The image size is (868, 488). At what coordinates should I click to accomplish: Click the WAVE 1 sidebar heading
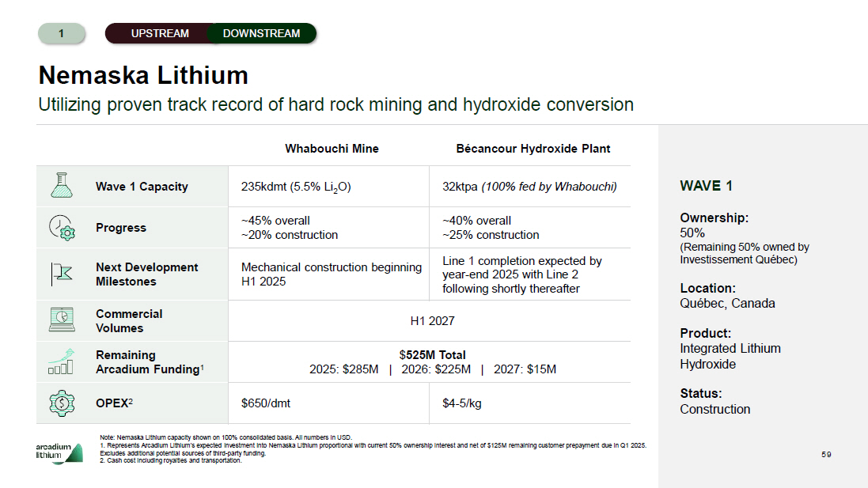point(706,186)
